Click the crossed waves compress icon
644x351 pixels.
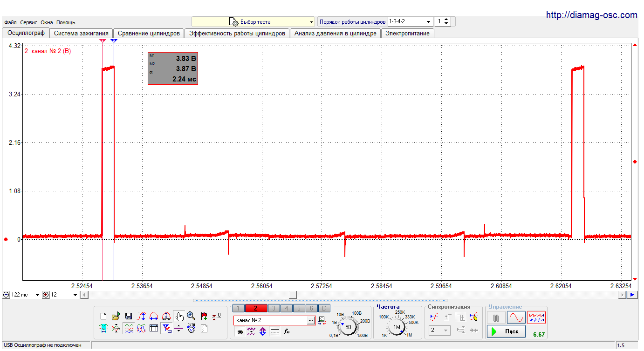pos(116,328)
